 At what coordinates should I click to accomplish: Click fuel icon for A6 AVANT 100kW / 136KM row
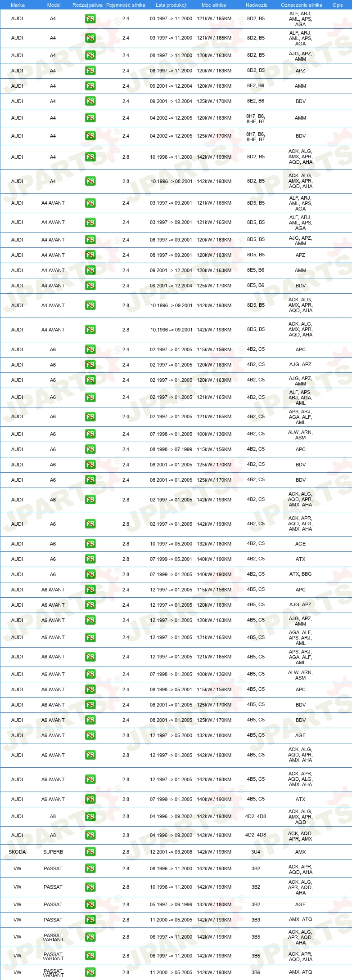(x=90, y=674)
